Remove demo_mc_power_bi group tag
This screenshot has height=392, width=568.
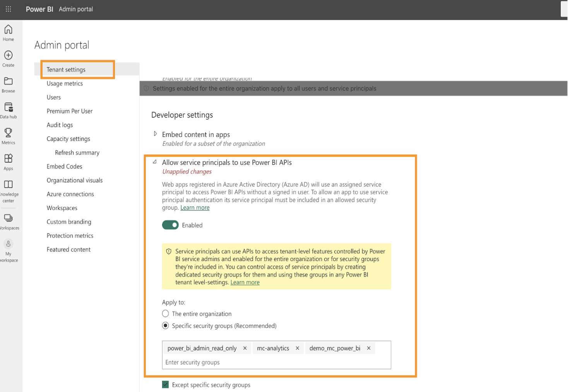tap(369, 348)
